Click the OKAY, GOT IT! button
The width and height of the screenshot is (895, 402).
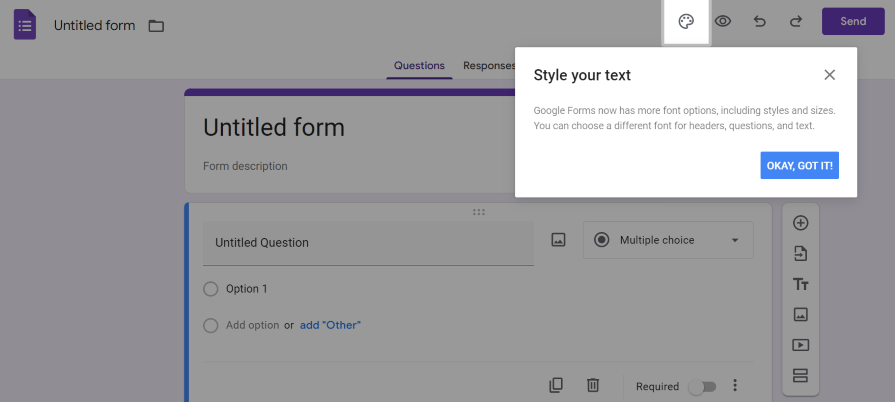[799, 165]
